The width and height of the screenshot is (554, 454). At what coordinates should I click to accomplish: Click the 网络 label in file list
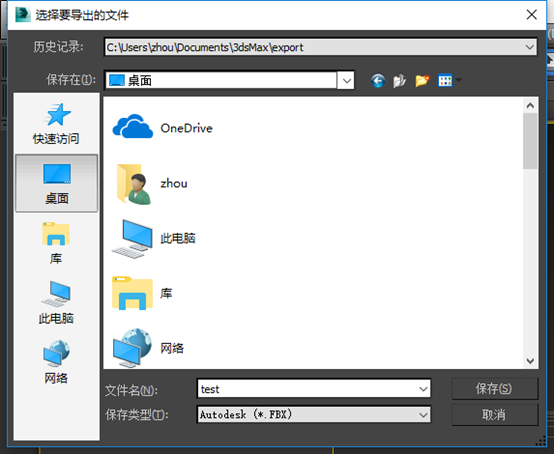[x=172, y=348]
